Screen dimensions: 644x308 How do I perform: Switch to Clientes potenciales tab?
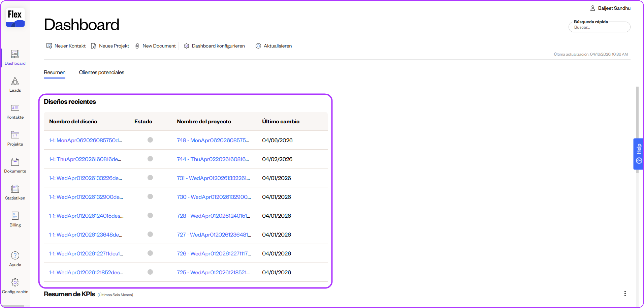coord(101,72)
